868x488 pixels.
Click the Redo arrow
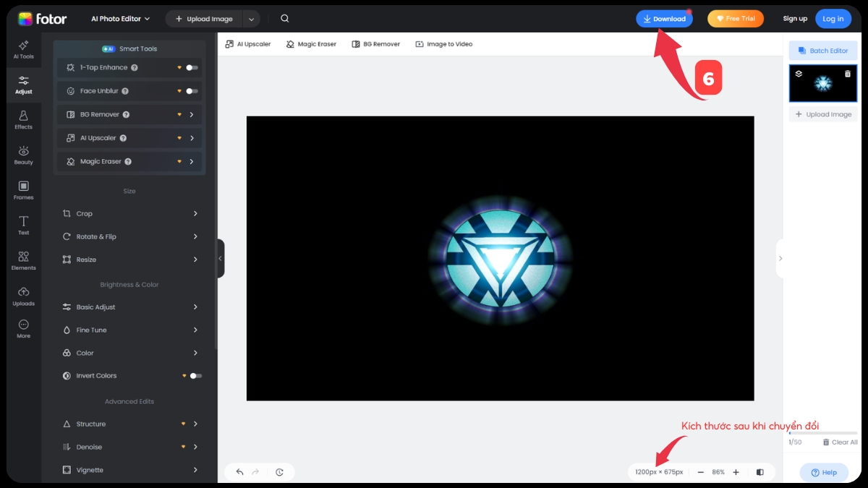coord(255,472)
